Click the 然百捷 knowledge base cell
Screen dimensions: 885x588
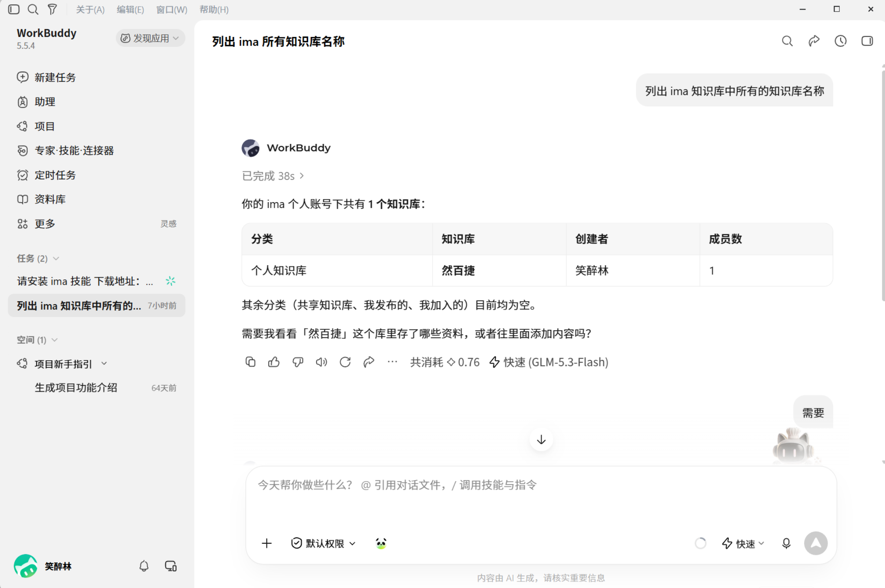499,270
